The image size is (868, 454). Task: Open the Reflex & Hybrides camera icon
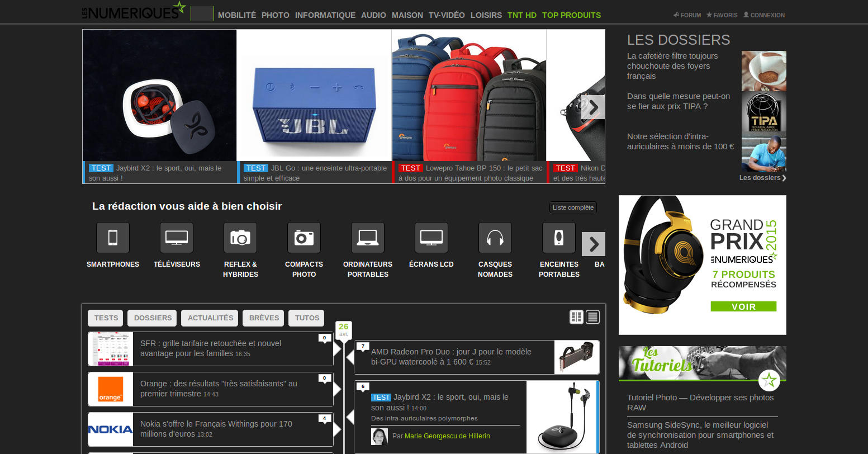point(240,238)
